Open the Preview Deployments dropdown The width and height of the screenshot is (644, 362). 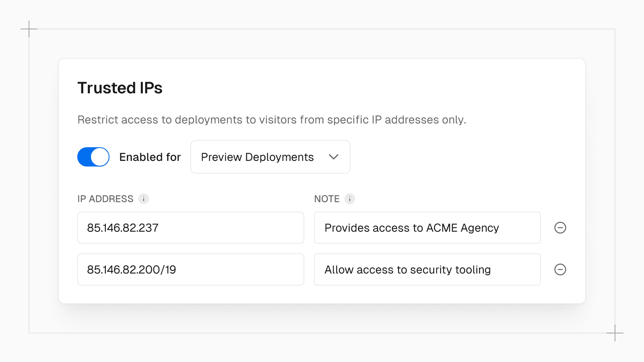click(x=270, y=157)
